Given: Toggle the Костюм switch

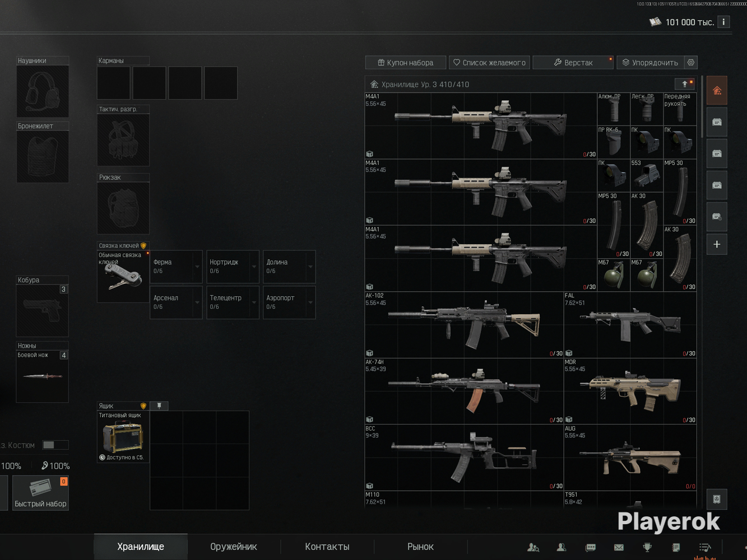Looking at the screenshot, I should pos(55,445).
